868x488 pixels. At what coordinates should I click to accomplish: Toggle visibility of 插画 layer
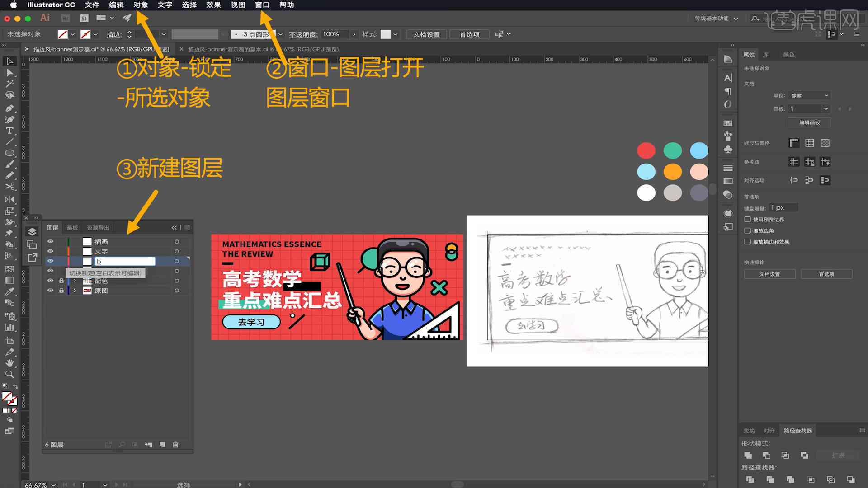coord(51,241)
